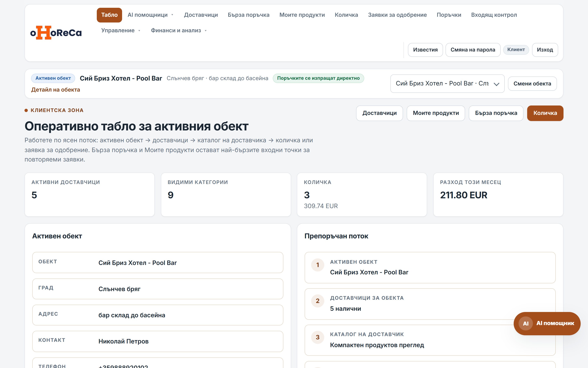The image size is (588, 368).
Task: Select step 3 Каталог на доставчик
Action: (430, 340)
